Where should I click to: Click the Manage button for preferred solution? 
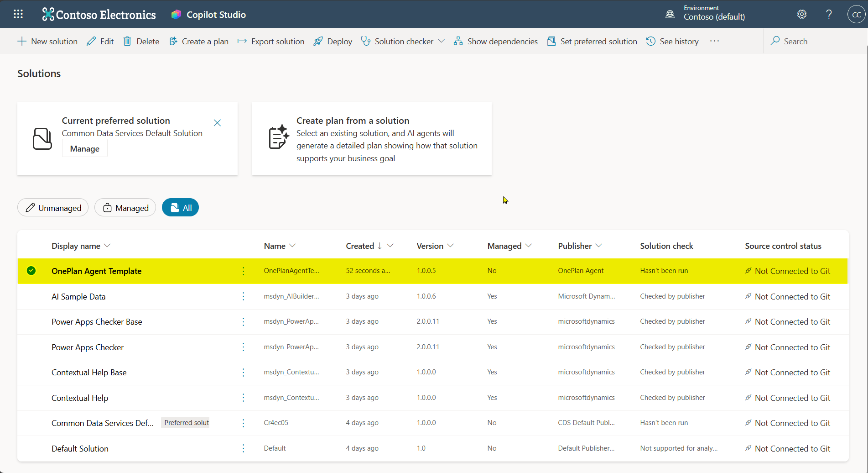[85, 148]
